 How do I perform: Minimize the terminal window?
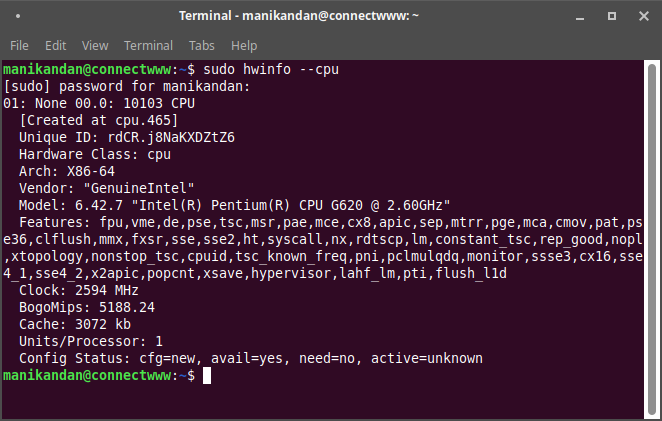coord(580,17)
